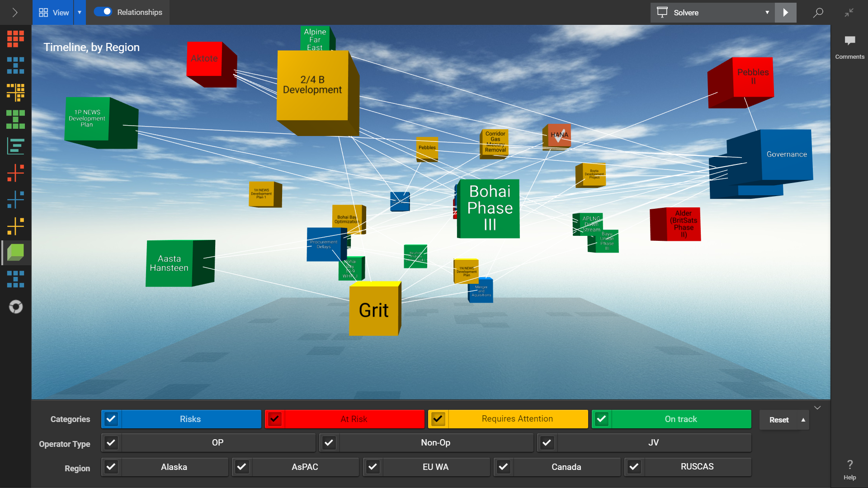This screenshot has width=868, height=488.
Task: Open the View dropdown arrow
Action: [80, 12]
